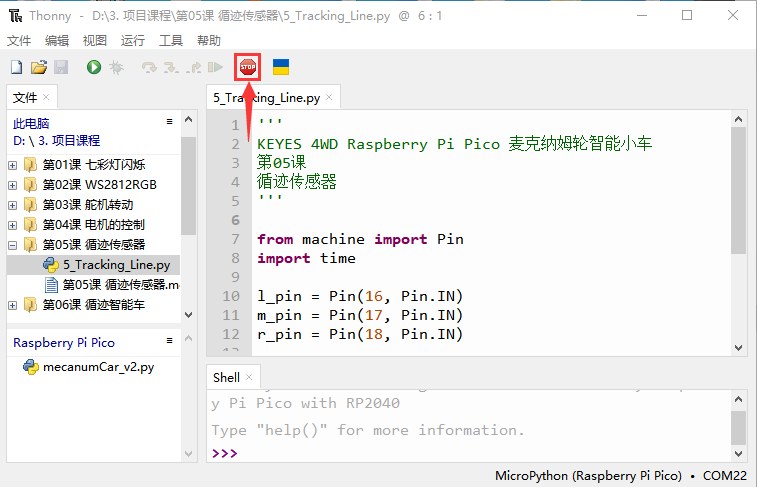757x487 pixels.
Task: Open a file using folder icon
Action: [x=39, y=67]
